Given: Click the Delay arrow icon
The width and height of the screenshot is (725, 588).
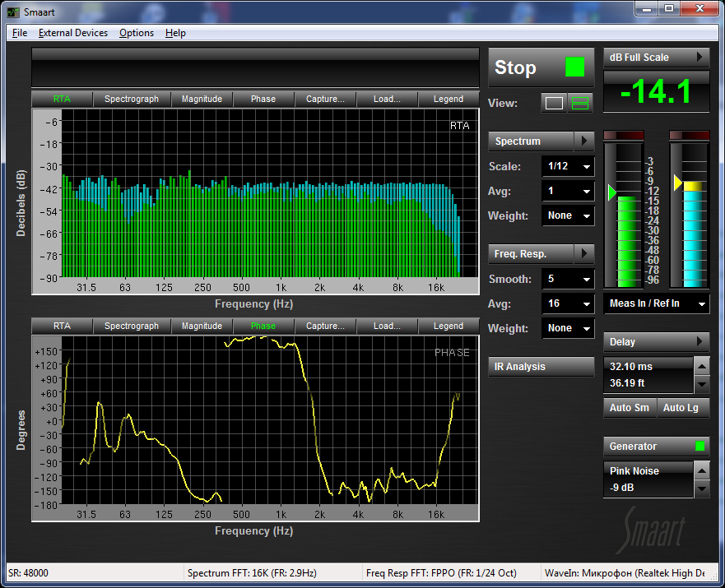Looking at the screenshot, I should 699,342.
